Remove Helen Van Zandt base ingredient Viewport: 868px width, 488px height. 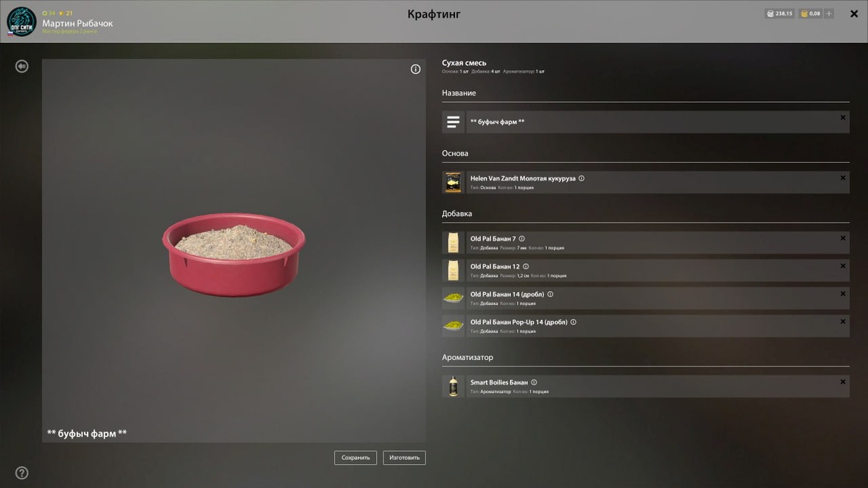tap(843, 178)
